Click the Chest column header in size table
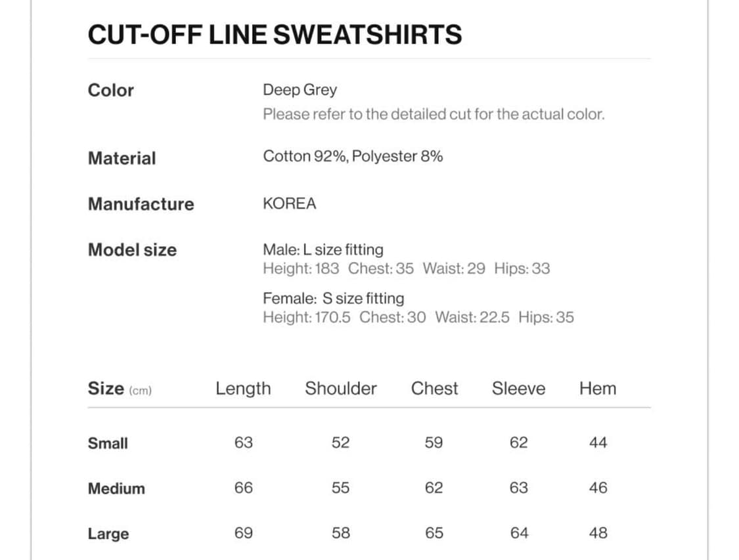This screenshot has height=560, width=739. coord(434,389)
